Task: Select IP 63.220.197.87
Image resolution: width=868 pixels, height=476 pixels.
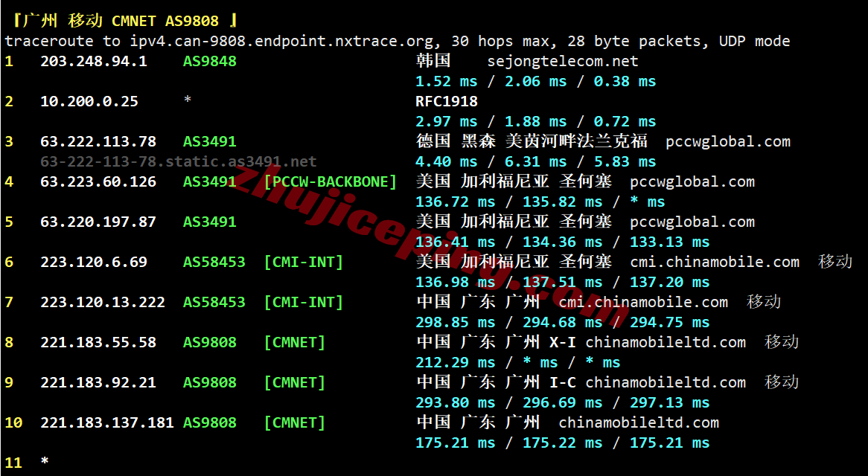Action: point(98,222)
